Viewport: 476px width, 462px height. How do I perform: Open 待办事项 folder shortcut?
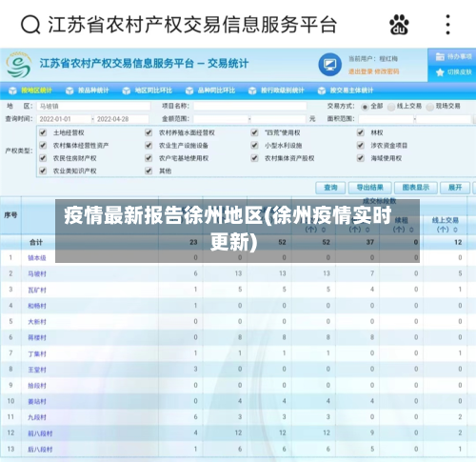453,57
